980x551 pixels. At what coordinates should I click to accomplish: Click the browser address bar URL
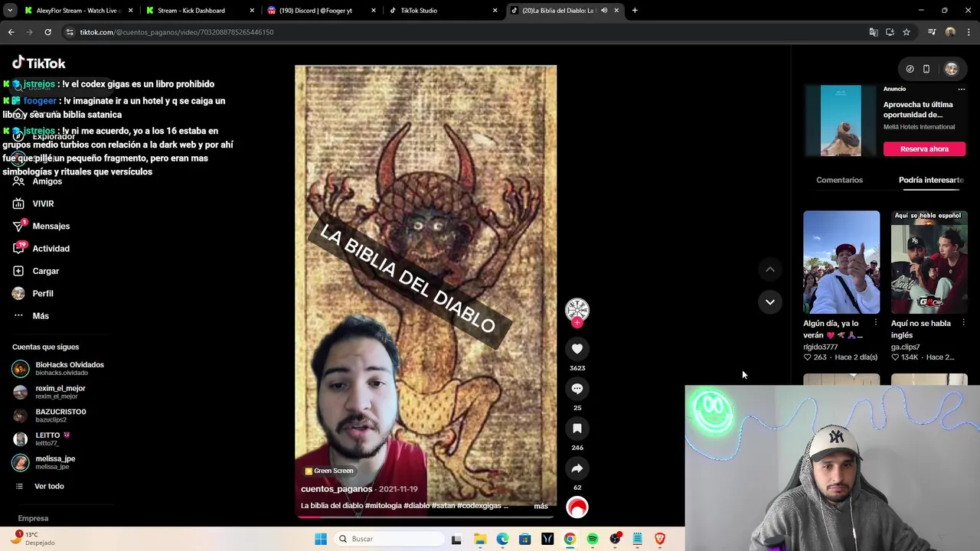[177, 32]
